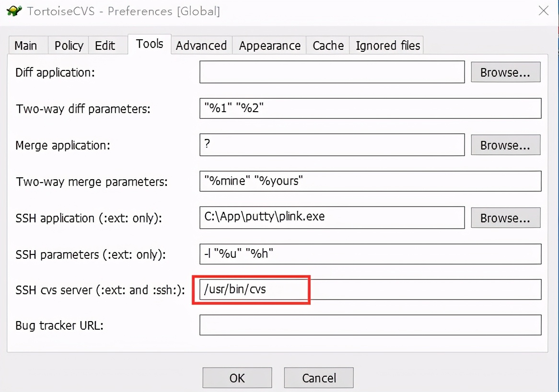Close the Preferences dialog window
Image resolution: width=559 pixels, height=392 pixels.
pyautogui.click(x=543, y=11)
